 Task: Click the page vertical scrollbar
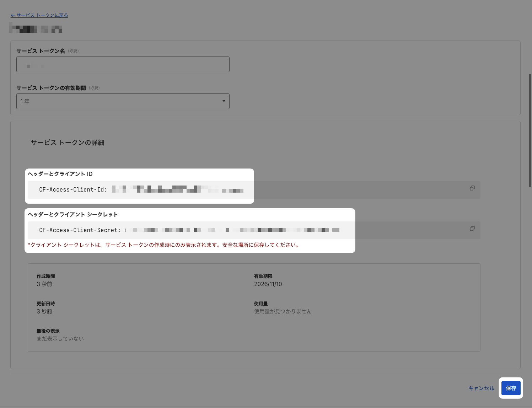coord(530,130)
